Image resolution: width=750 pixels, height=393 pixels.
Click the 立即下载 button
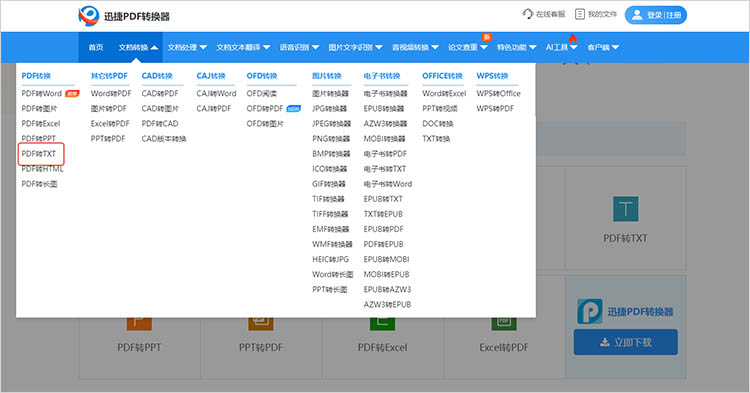[626, 342]
